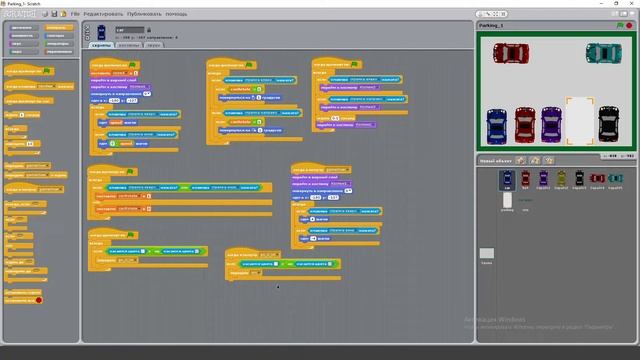
Task: Click the save project disk icon
Action: [x=54, y=14]
